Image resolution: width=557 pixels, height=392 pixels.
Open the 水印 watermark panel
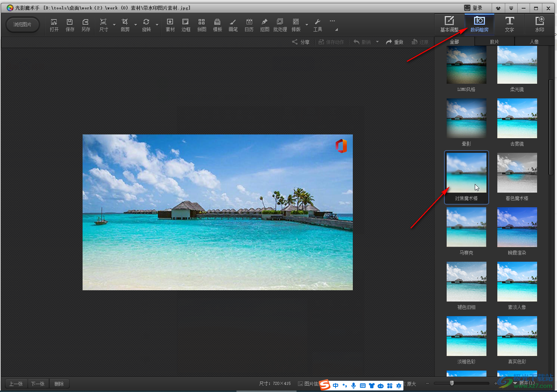click(x=539, y=24)
